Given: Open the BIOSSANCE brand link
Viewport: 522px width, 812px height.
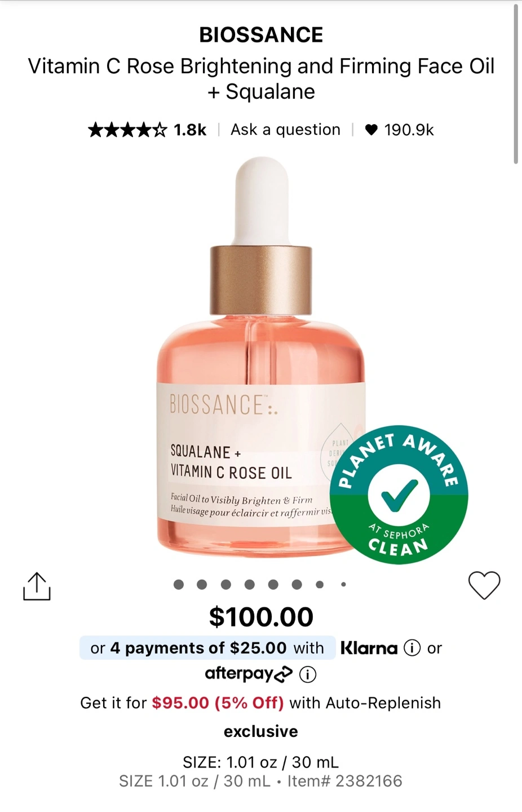Looking at the screenshot, I should click(261, 35).
